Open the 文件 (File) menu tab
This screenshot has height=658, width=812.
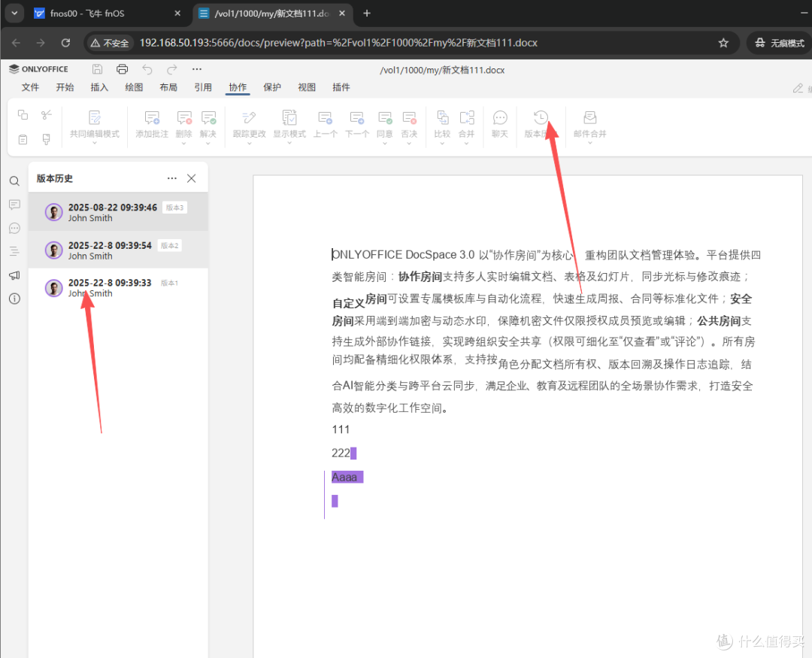pos(30,87)
